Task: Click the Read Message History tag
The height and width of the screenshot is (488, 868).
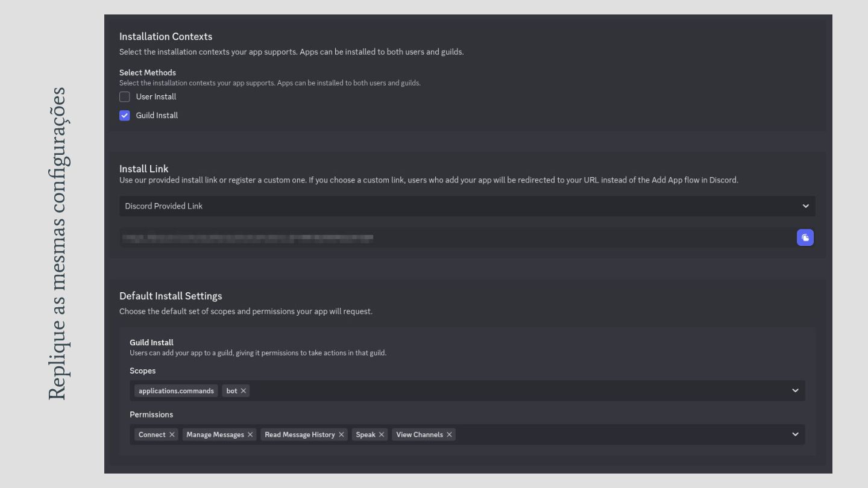Action: (x=300, y=434)
